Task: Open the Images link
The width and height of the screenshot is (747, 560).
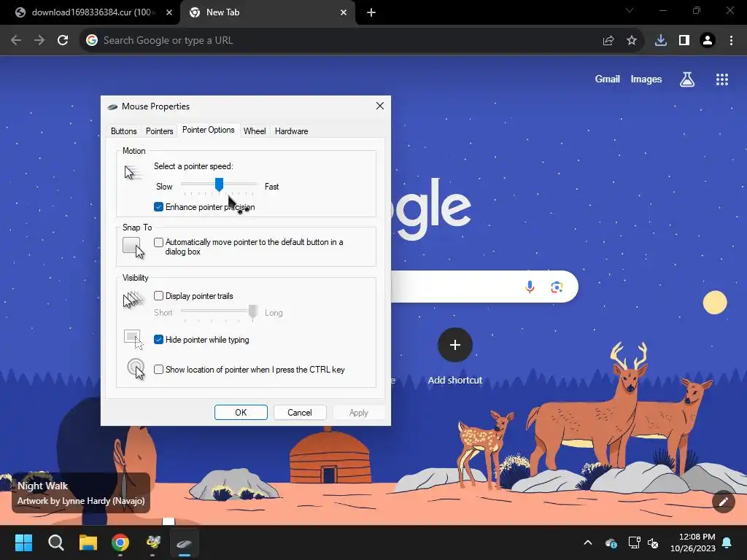Action: click(x=646, y=79)
